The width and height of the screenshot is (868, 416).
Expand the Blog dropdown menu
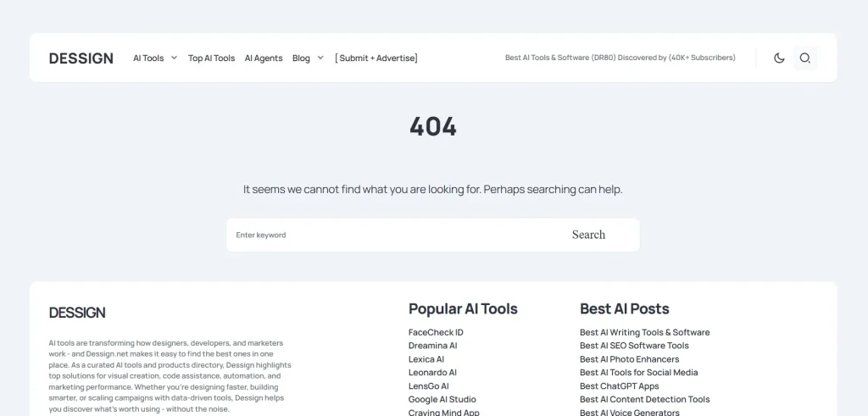308,58
